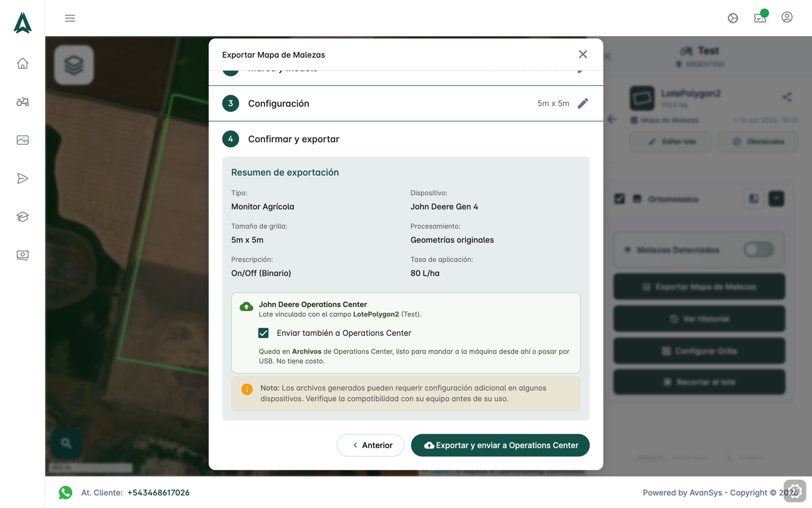The width and height of the screenshot is (812, 508).
Task: Toggle the Ortomosaico layer checkbox
Action: pyautogui.click(x=620, y=199)
